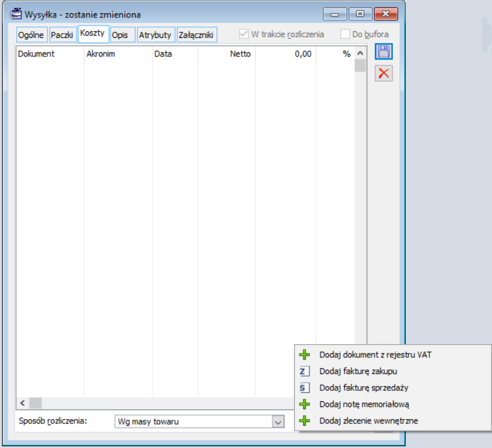Click the 0,00 total column header
Image resolution: width=492 pixels, height=448 pixels.
[x=286, y=53]
